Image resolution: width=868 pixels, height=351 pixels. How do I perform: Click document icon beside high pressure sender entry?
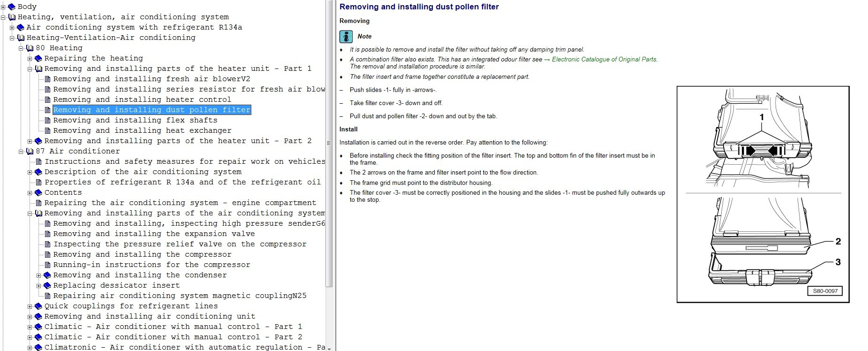pyautogui.click(x=47, y=224)
